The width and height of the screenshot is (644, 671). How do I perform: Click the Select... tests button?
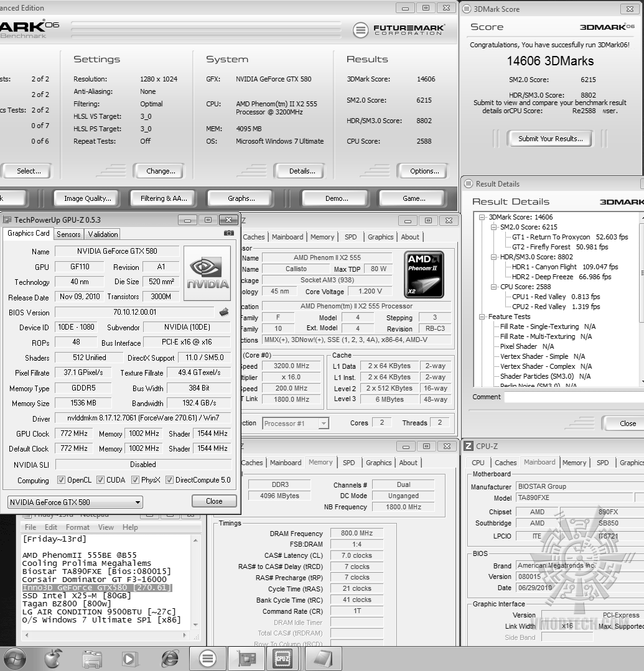pyautogui.click(x=27, y=171)
